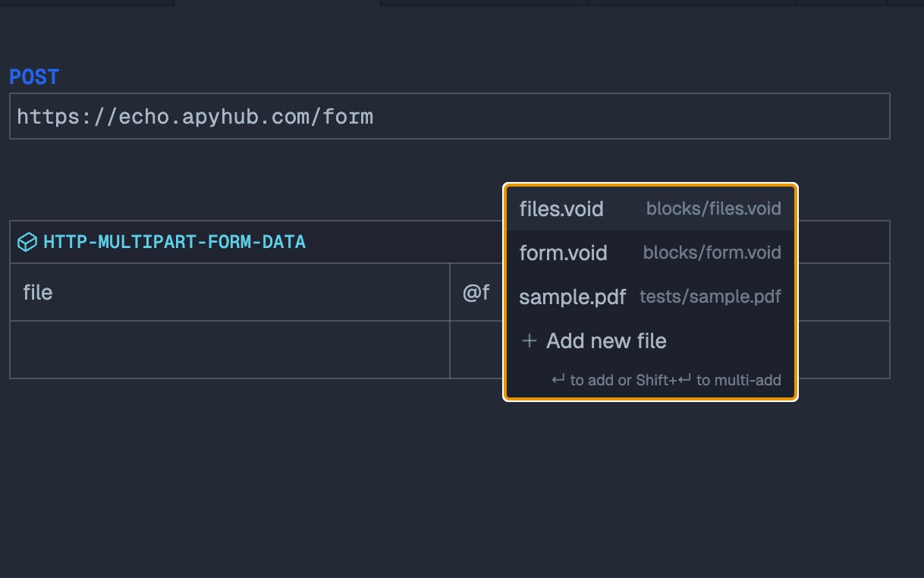Viewport: 924px width, 578px height.
Task: Click the blocks/files.void path text
Action: [713, 209]
